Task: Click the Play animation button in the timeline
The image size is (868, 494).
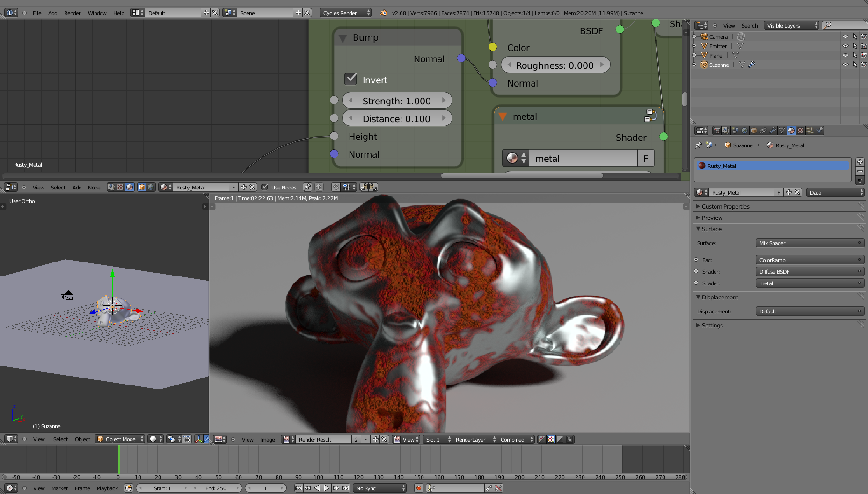Action: [327, 488]
